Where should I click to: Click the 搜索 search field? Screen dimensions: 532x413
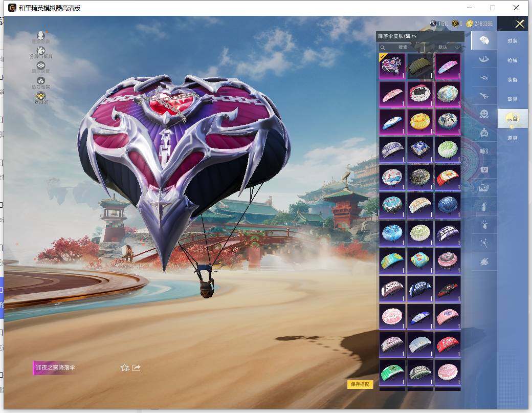click(x=404, y=47)
